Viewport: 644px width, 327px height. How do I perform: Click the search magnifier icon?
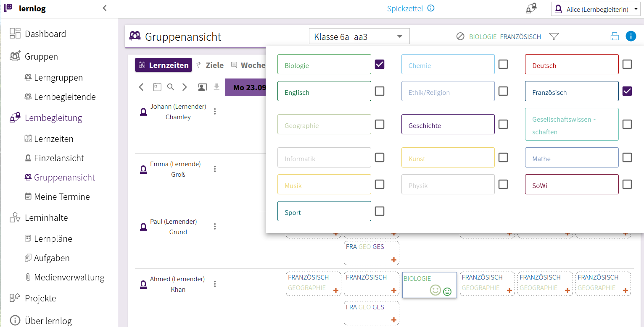pyautogui.click(x=171, y=87)
